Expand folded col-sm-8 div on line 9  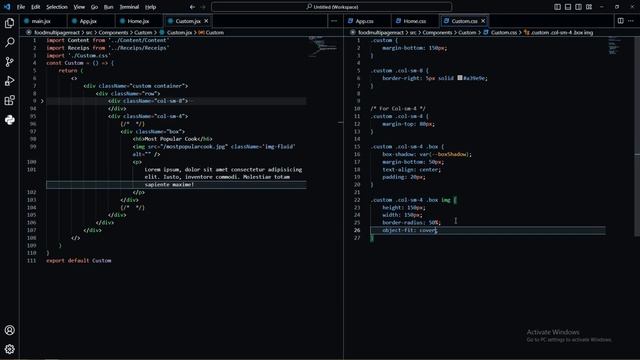pyautogui.click(x=42, y=101)
